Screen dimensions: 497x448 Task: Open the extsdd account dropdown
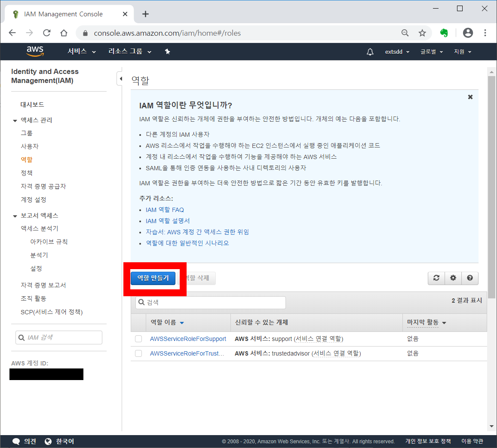click(397, 52)
